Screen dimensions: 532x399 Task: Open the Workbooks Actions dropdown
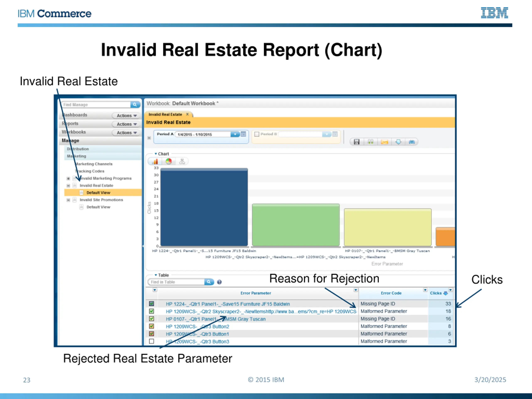(127, 133)
